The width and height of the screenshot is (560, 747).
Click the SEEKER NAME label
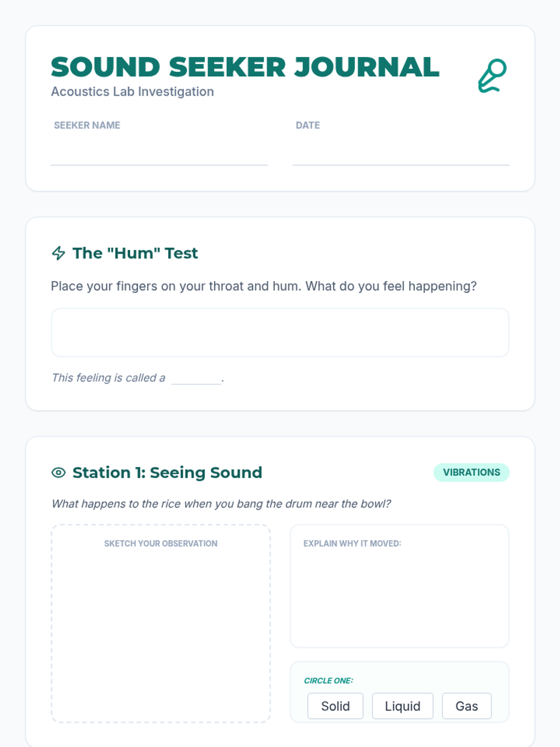click(87, 125)
